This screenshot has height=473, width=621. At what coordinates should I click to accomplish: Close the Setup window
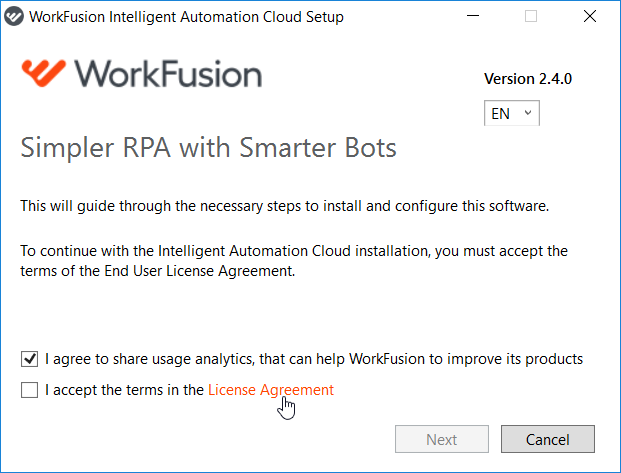pyautogui.click(x=590, y=16)
